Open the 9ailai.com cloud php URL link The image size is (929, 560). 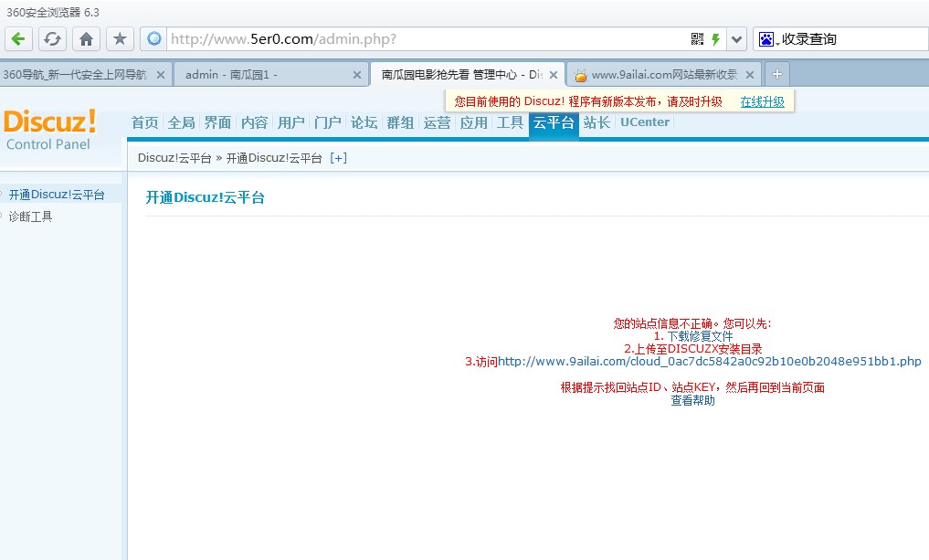[710, 362]
